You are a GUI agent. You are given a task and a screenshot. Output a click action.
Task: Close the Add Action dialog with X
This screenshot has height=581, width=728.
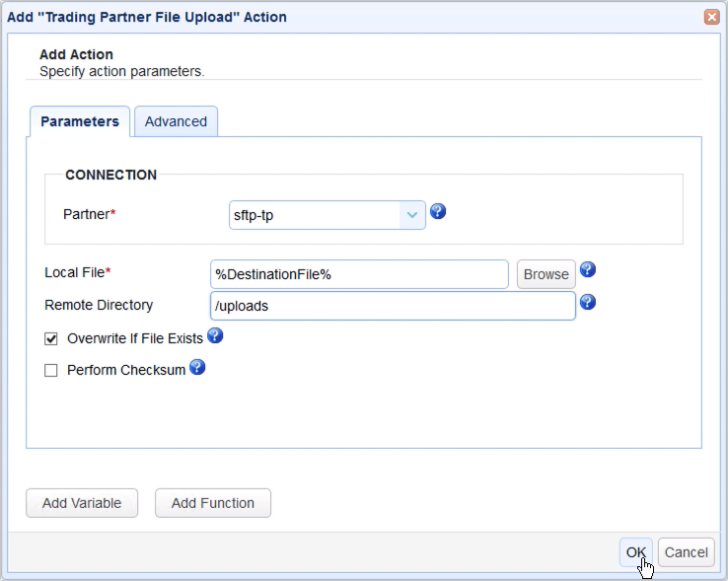click(x=711, y=17)
